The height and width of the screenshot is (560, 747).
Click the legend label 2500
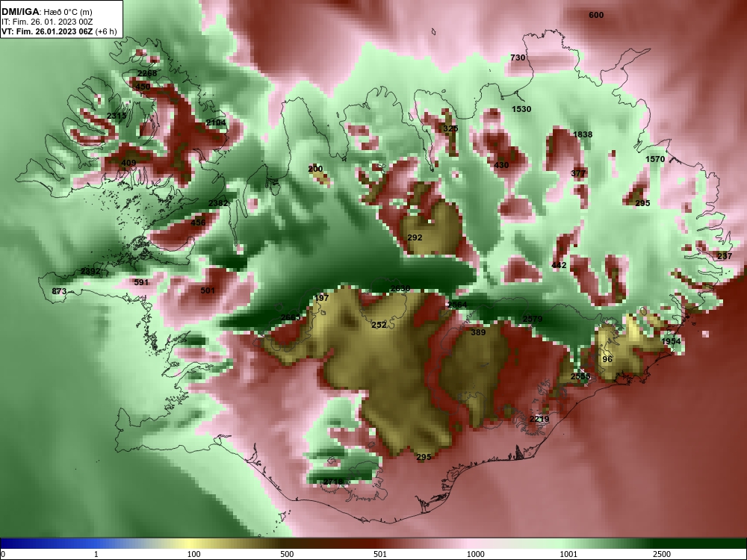pyautogui.click(x=662, y=554)
